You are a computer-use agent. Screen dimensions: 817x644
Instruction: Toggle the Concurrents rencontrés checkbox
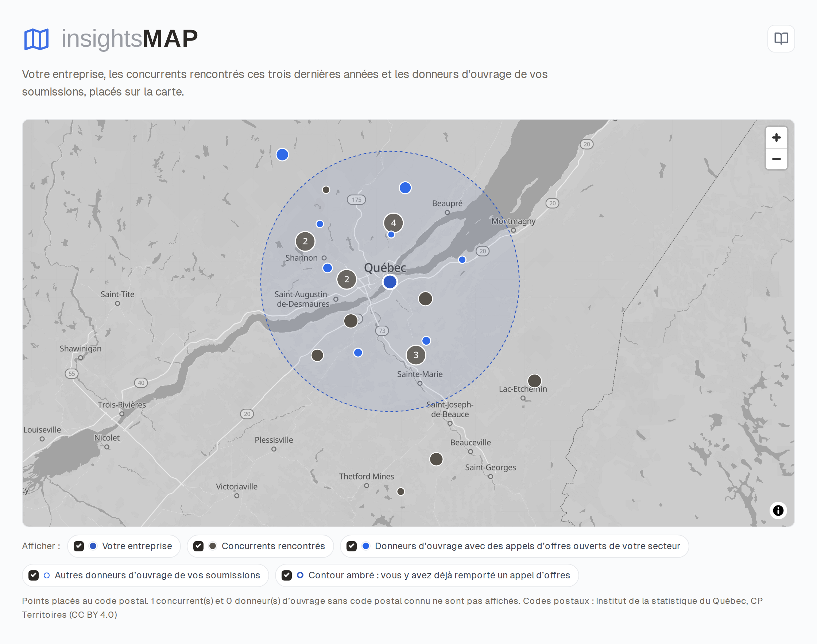tap(198, 546)
